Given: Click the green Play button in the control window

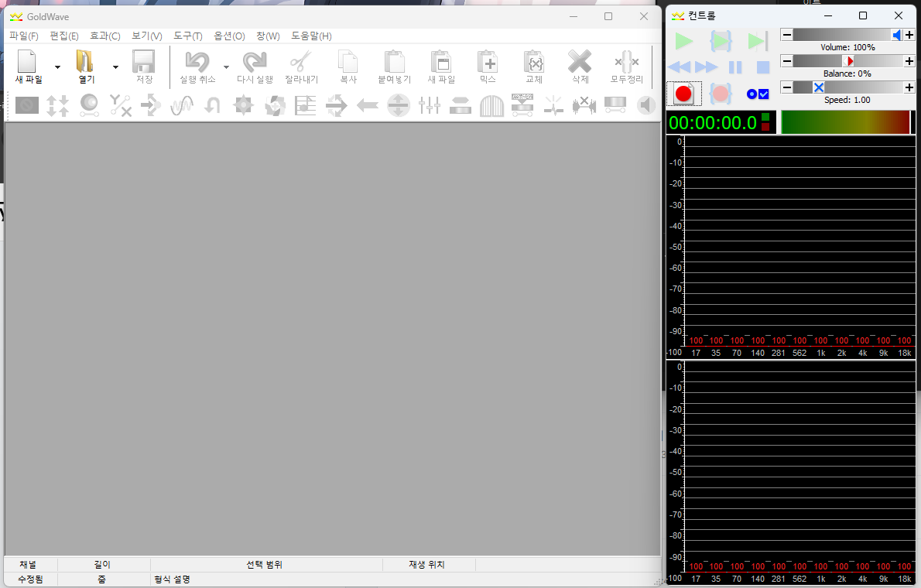Looking at the screenshot, I should [x=684, y=42].
